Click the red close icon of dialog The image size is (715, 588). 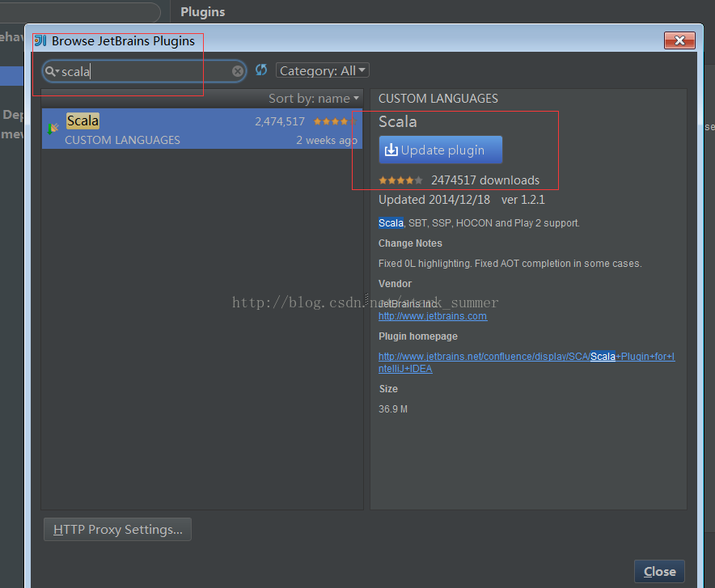(x=679, y=40)
